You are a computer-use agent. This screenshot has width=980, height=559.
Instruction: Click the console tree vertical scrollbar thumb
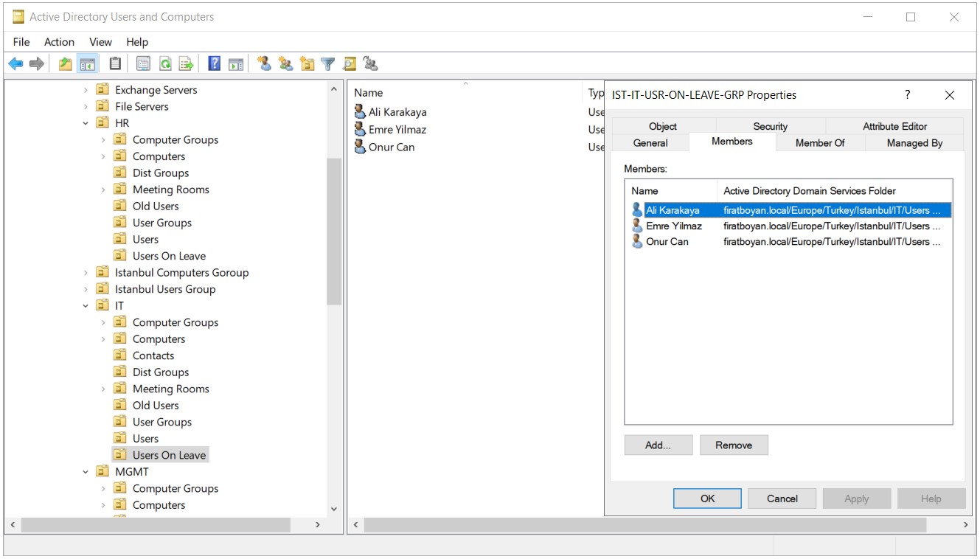334,231
